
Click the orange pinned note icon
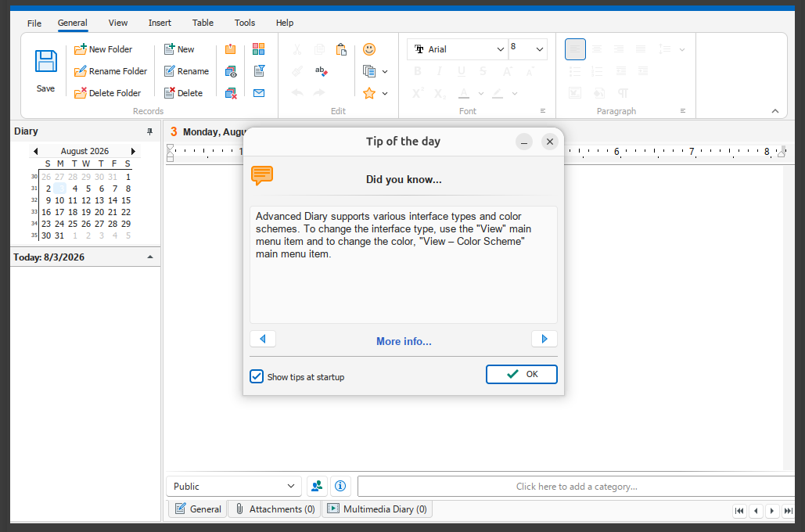tap(231, 49)
